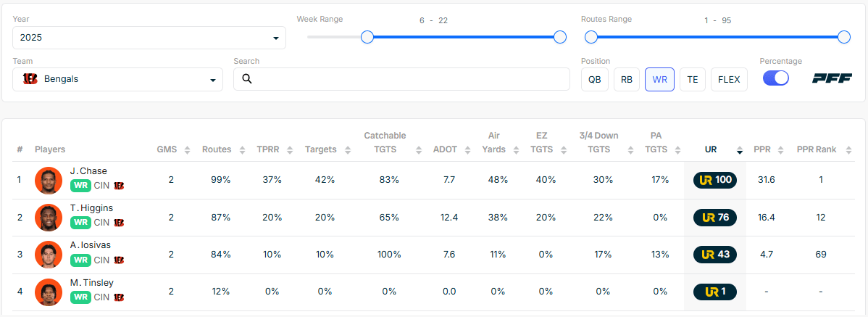Click T. Higgins' player avatar

[x=49, y=218]
